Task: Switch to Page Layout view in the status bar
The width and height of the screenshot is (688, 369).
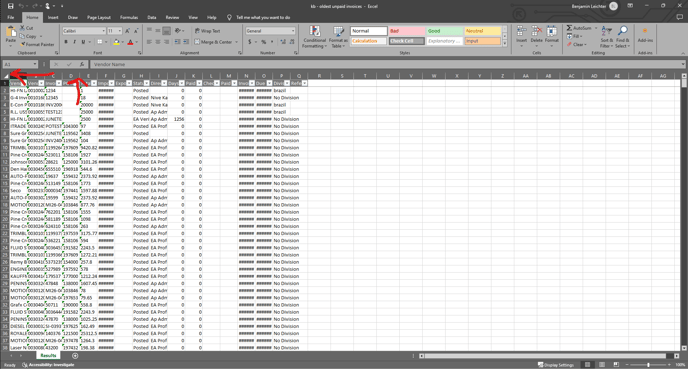Action: pyautogui.click(x=602, y=365)
